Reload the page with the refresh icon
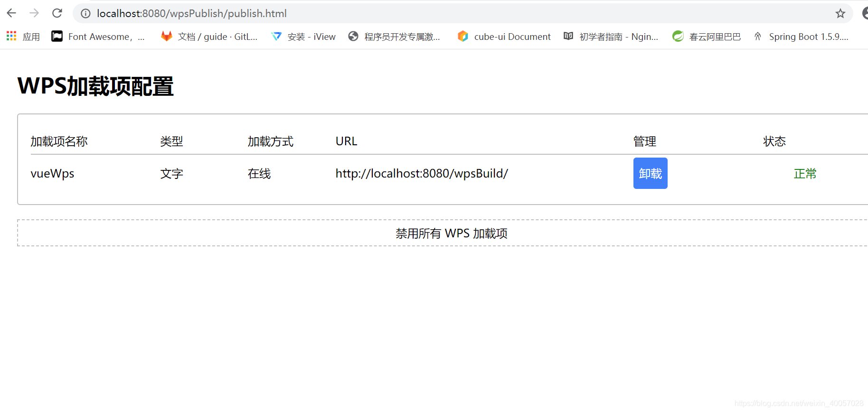 (57, 13)
